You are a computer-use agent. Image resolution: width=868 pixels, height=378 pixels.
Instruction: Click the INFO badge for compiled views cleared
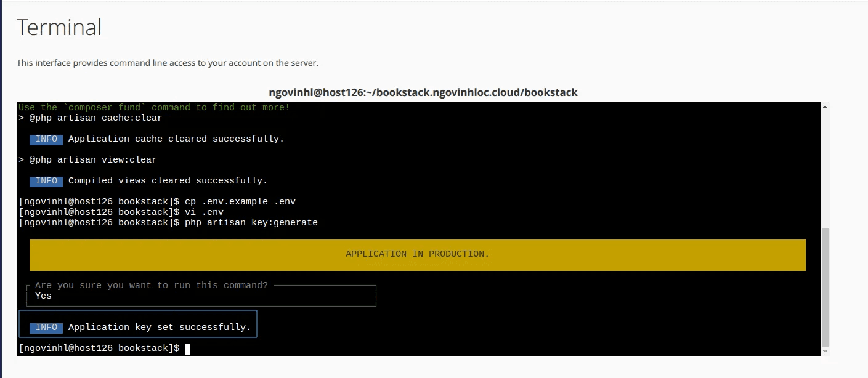[46, 181]
